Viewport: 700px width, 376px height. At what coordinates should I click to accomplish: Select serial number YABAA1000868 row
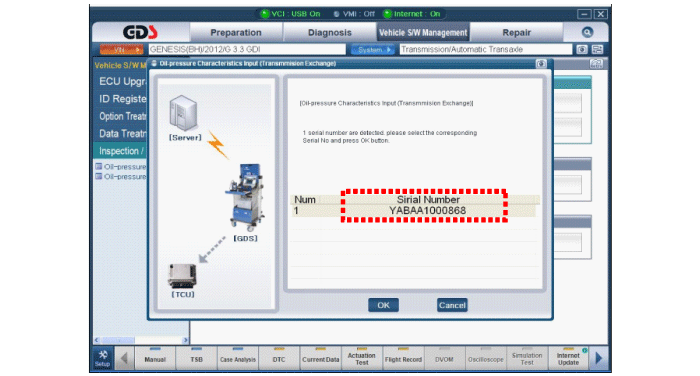pyautogui.click(x=413, y=211)
